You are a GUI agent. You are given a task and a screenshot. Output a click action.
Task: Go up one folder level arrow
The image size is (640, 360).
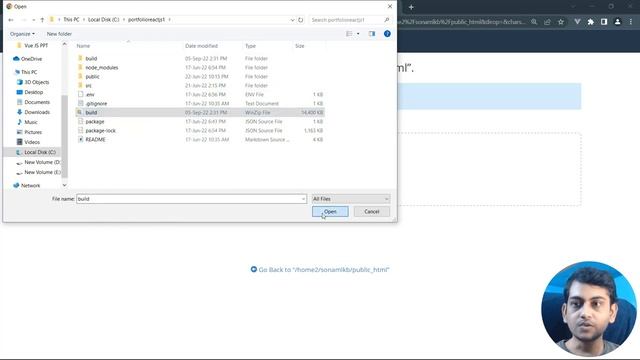pyautogui.click(x=42, y=20)
